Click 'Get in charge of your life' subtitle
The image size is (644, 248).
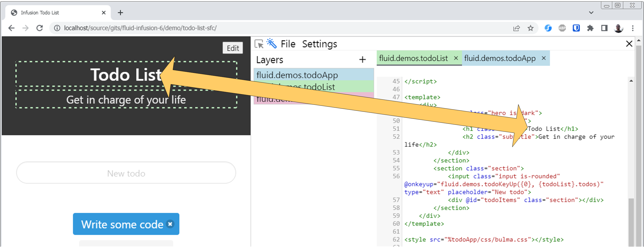126,100
